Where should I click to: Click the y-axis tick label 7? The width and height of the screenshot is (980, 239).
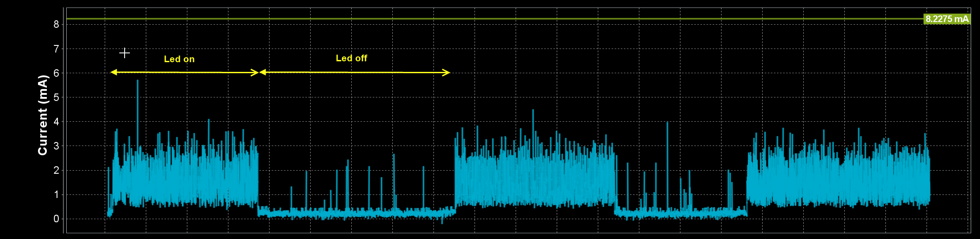click(56, 49)
